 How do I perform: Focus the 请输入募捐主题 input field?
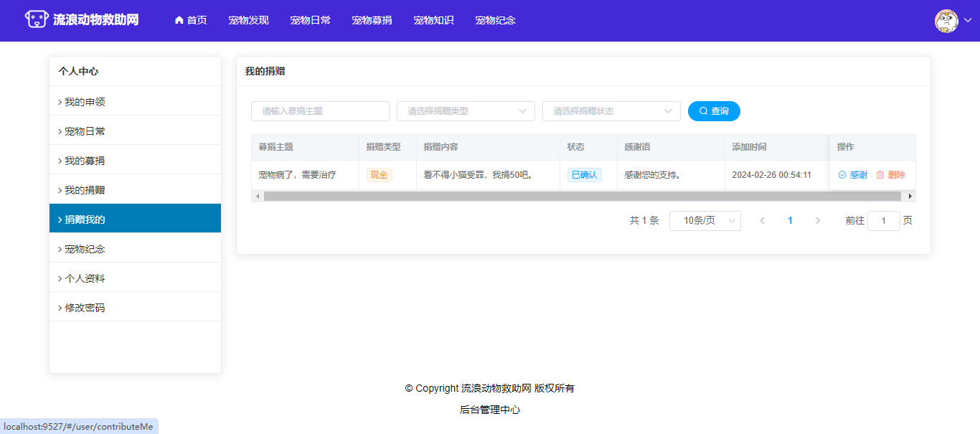(x=320, y=111)
